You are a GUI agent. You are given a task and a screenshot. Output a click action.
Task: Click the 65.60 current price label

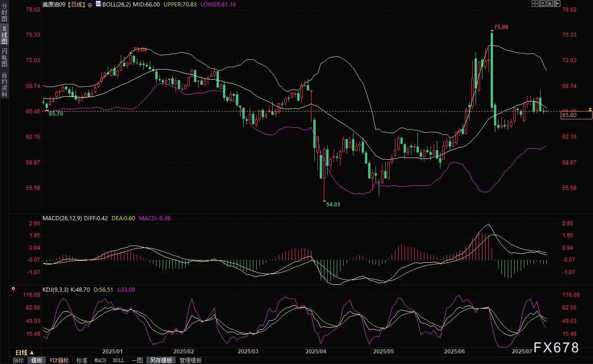570,115
